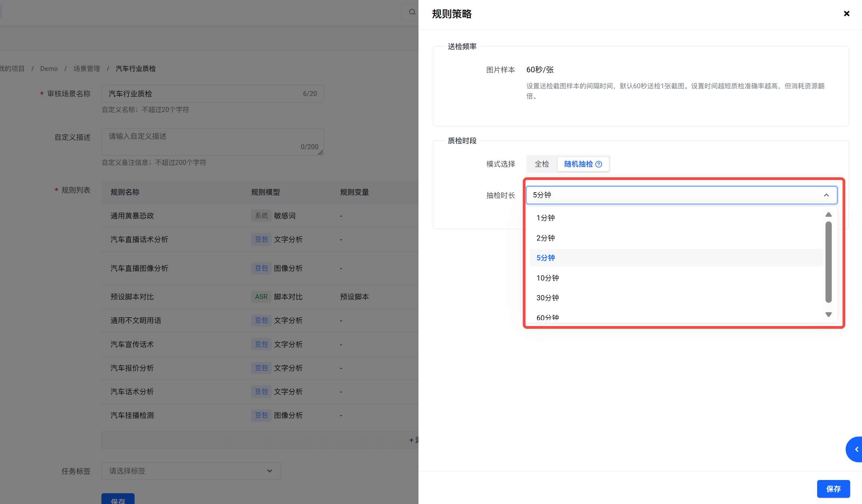Image resolution: width=862 pixels, height=504 pixels.
Task: Click the dropdown list scrollbar thumb
Action: click(x=829, y=262)
